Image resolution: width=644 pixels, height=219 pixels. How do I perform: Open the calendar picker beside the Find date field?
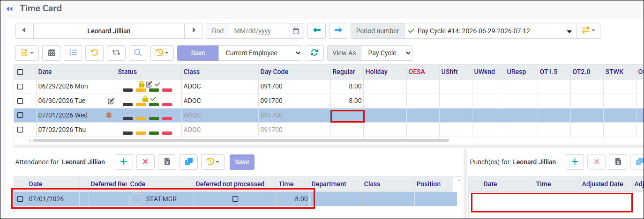coord(296,31)
